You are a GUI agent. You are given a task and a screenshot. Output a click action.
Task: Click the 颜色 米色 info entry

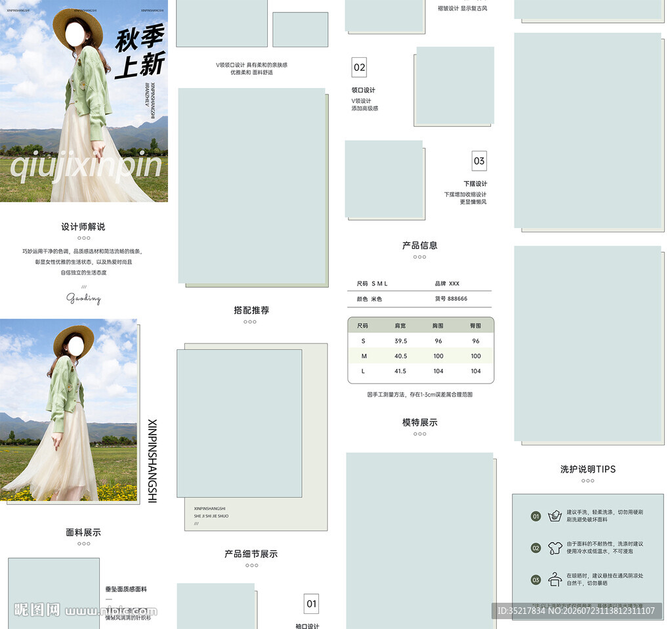click(x=369, y=299)
